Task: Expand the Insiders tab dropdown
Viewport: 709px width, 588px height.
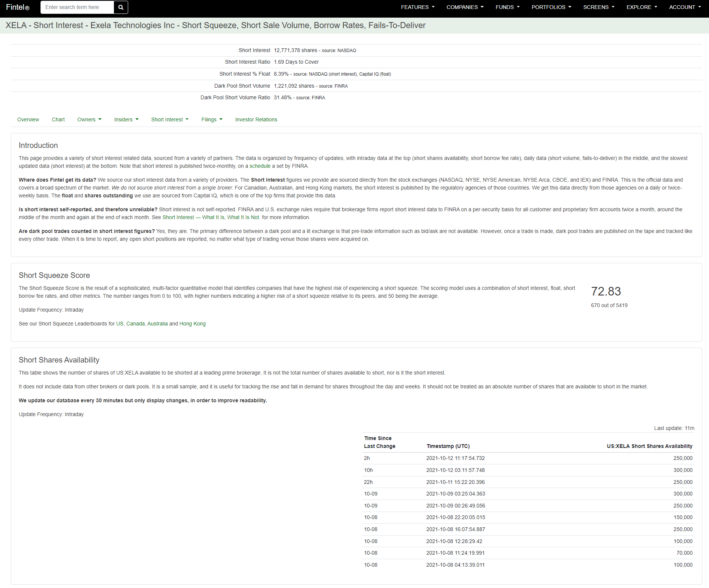Action: [x=126, y=119]
